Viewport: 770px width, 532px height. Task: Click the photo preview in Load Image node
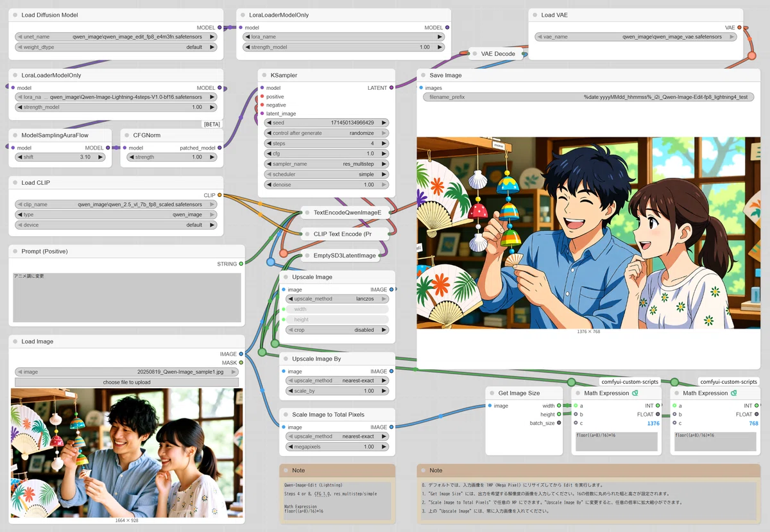click(127, 452)
